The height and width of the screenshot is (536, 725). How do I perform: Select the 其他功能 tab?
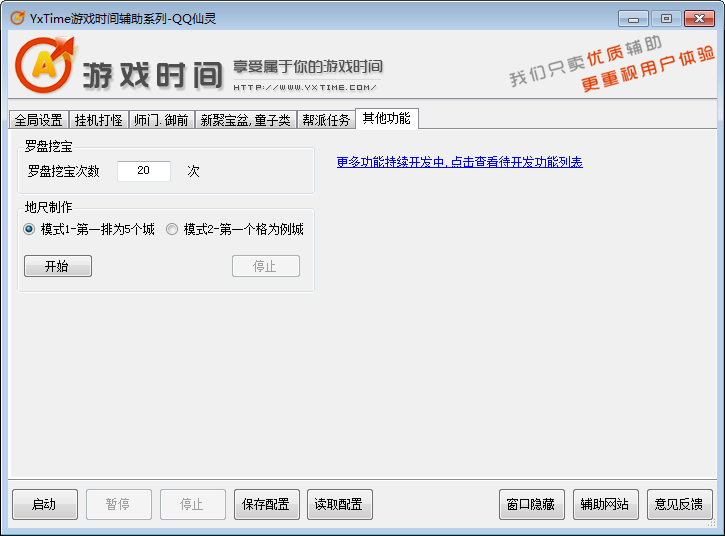(386, 118)
